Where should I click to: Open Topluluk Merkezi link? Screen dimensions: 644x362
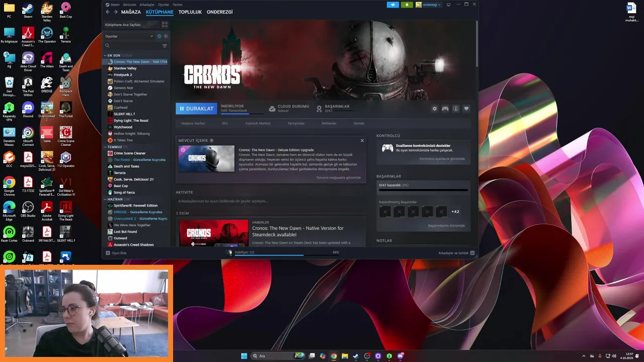[x=258, y=123]
